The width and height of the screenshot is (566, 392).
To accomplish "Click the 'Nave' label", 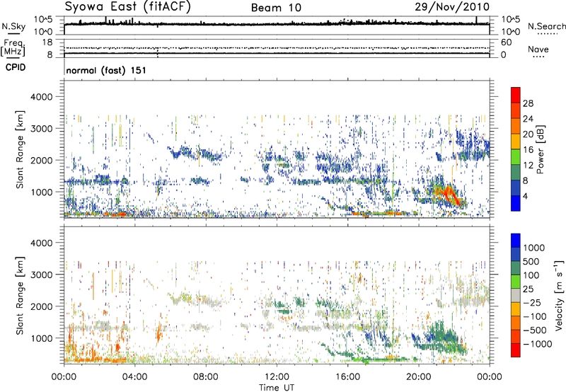I will click(x=538, y=49).
